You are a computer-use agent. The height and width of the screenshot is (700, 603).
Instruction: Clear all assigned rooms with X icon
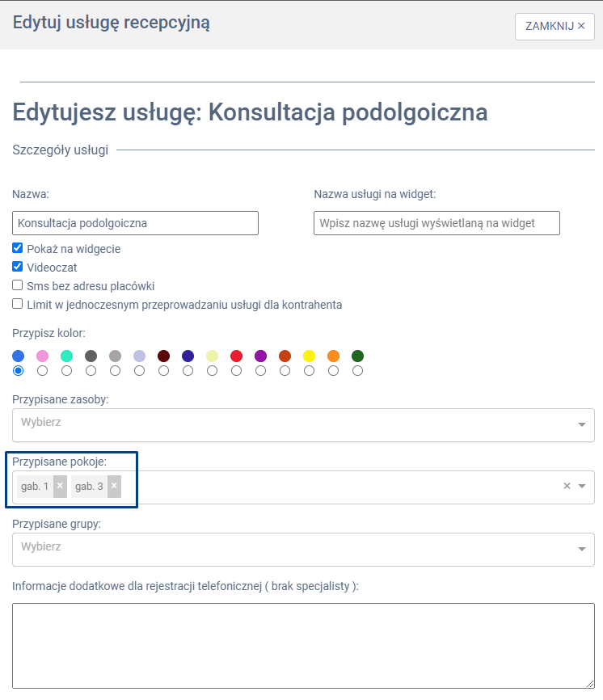567,486
